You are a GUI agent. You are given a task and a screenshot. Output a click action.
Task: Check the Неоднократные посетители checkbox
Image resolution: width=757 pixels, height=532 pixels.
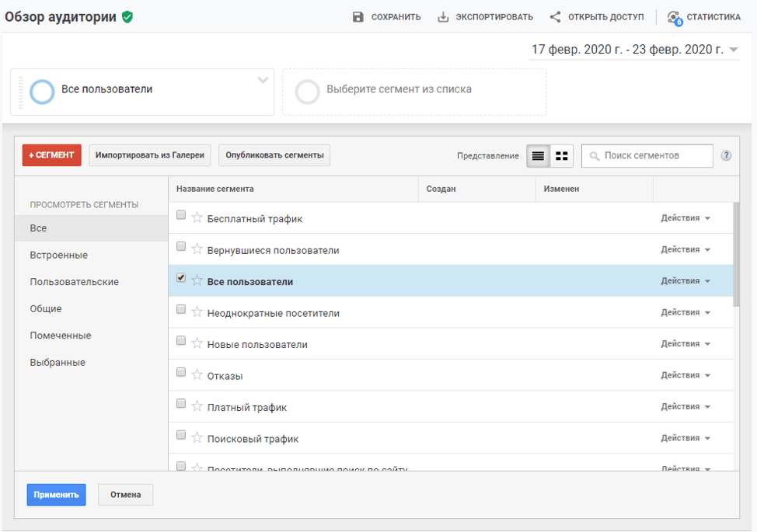[181, 309]
